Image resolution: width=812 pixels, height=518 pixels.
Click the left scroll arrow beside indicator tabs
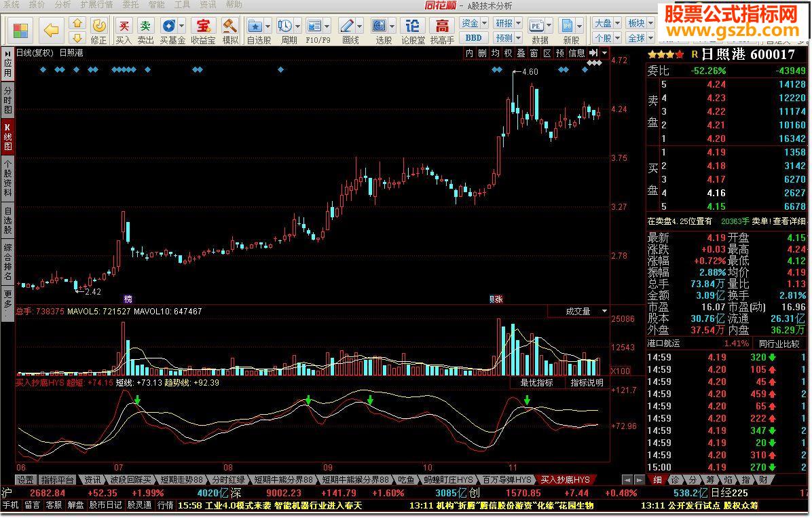click(627, 480)
